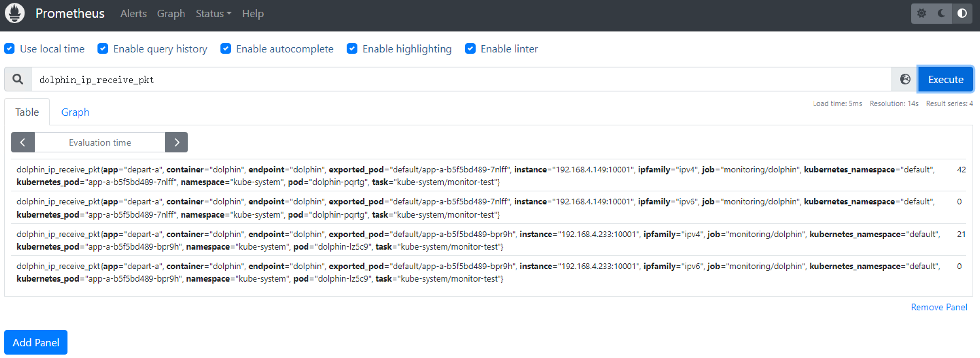
Task: Expand the Status dropdown menu
Action: [213, 14]
